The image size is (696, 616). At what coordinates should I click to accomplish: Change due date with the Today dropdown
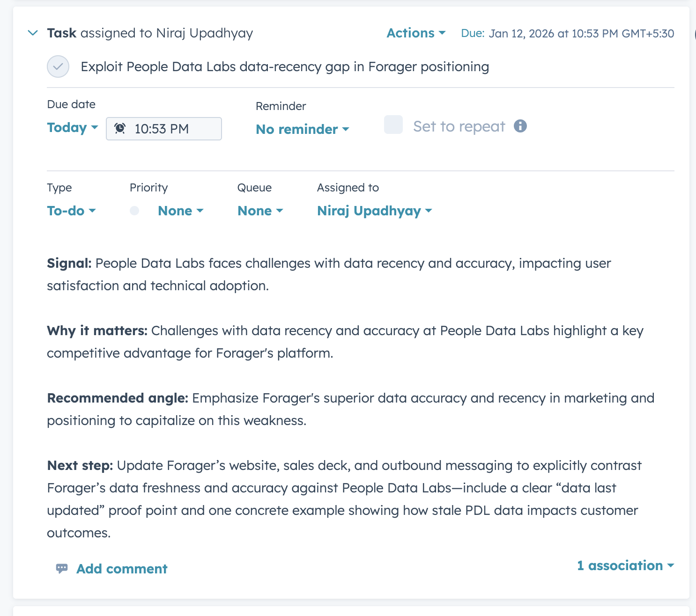click(x=72, y=127)
